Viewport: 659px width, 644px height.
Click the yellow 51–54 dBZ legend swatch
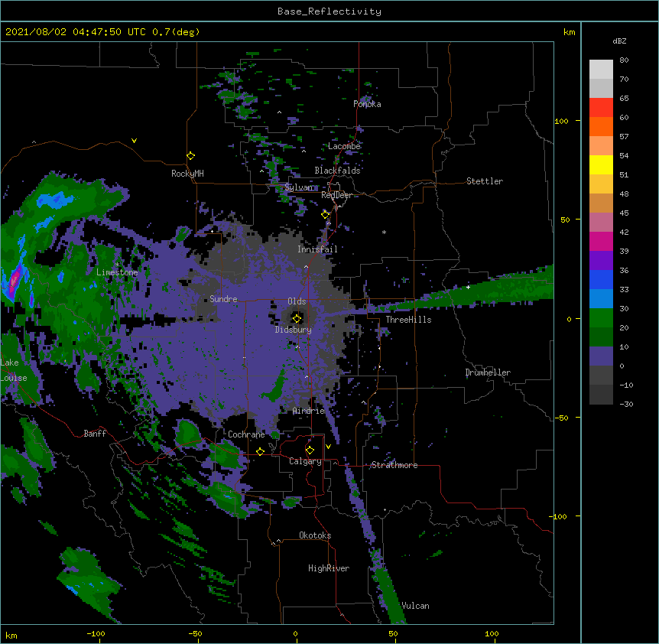pyautogui.click(x=601, y=164)
